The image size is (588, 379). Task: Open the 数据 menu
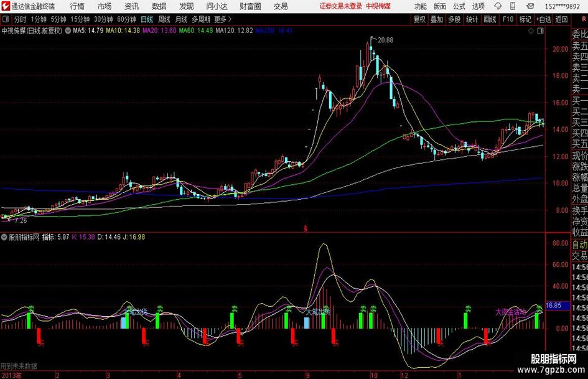coord(159,6)
